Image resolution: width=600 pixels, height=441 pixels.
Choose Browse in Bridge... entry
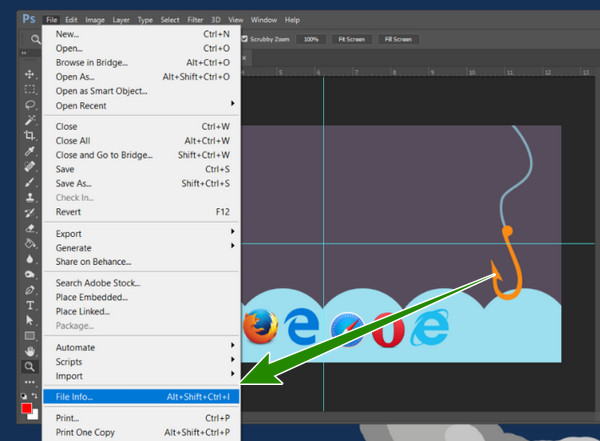coord(141,62)
